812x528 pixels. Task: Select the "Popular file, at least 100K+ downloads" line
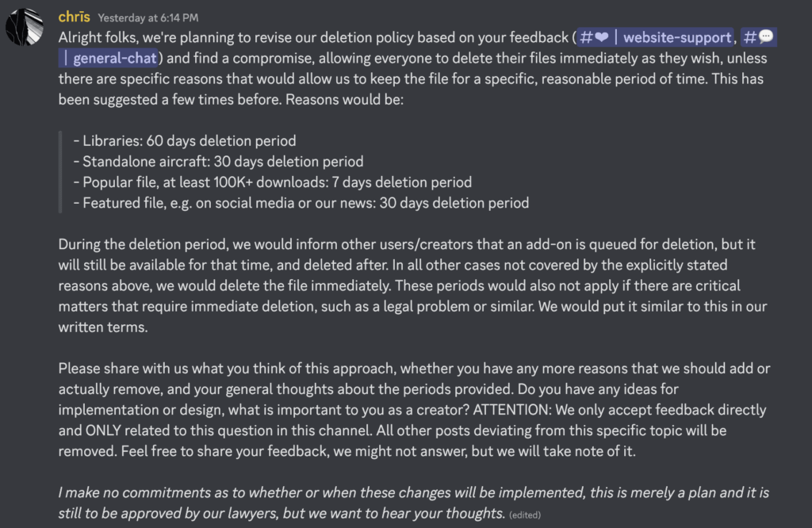pos(273,182)
